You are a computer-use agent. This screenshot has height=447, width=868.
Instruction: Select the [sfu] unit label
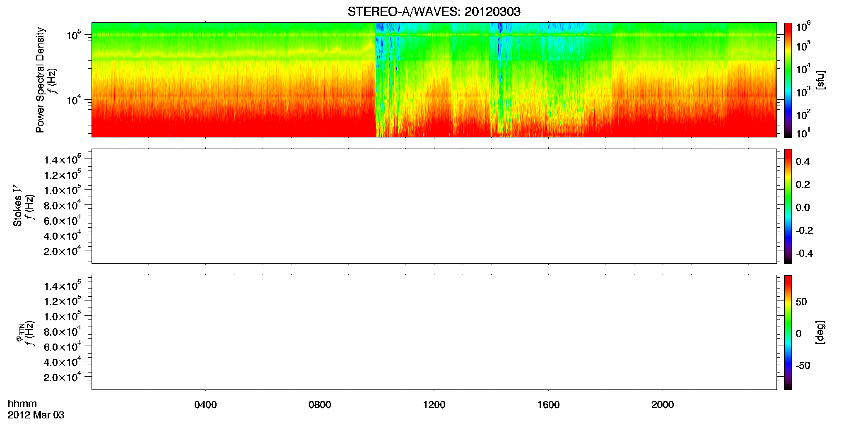[820, 80]
